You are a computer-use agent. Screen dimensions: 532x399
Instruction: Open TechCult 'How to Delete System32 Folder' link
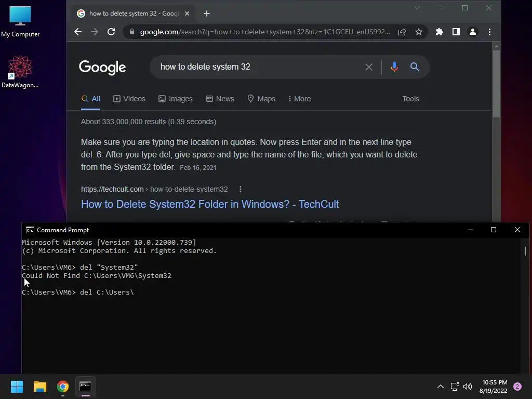[210, 204]
